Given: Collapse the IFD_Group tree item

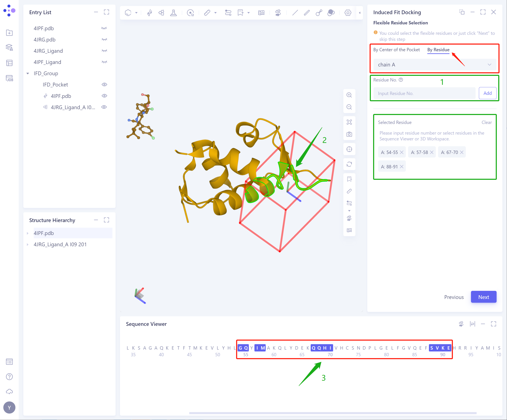Looking at the screenshot, I should pos(27,73).
